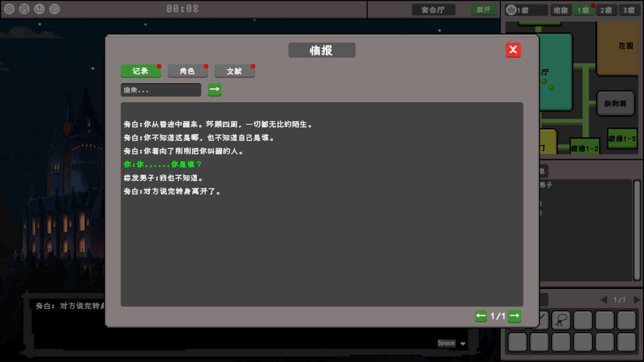Screen dimensions: 644x362
Task: Switch to the 文献 tab
Action: 235,71
